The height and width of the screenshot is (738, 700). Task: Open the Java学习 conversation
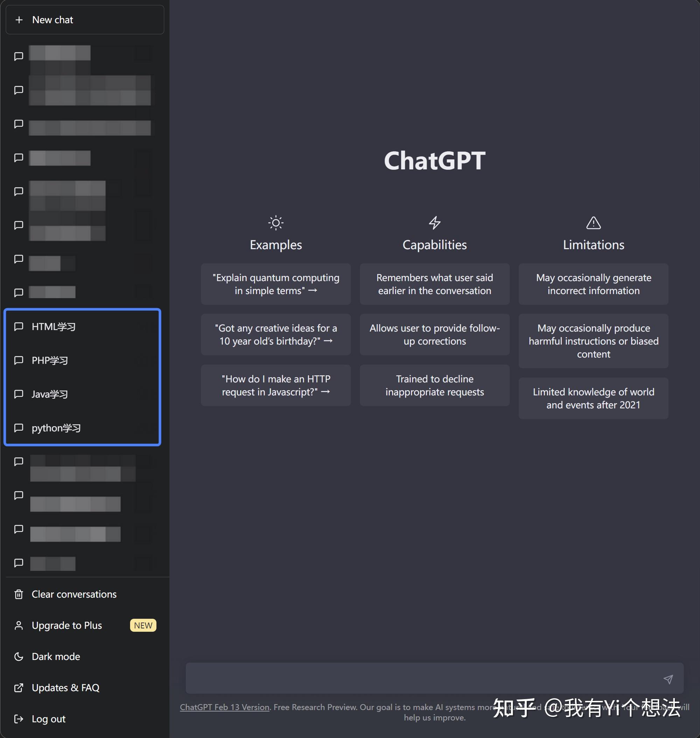(x=50, y=394)
